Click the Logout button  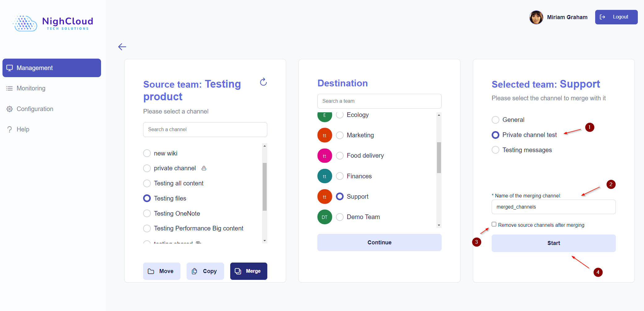(616, 17)
